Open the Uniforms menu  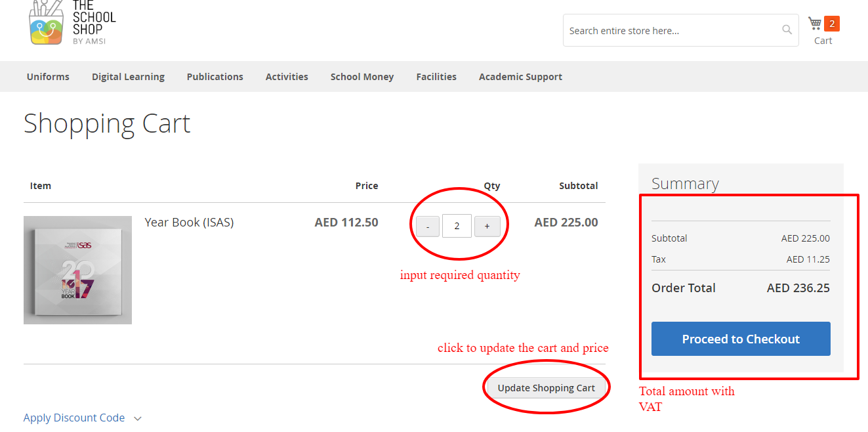coord(47,76)
